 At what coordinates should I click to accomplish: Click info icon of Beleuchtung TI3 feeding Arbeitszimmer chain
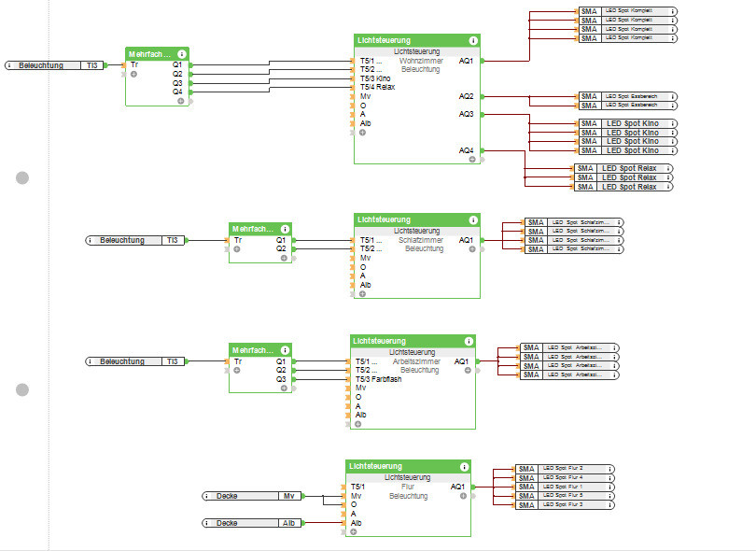click(91, 361)
